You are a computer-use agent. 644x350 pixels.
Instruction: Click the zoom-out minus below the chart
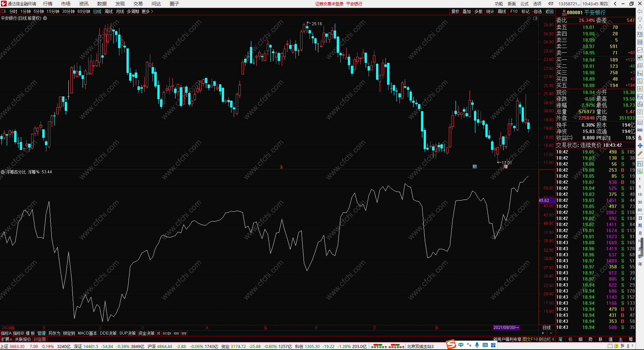(551, 333)
